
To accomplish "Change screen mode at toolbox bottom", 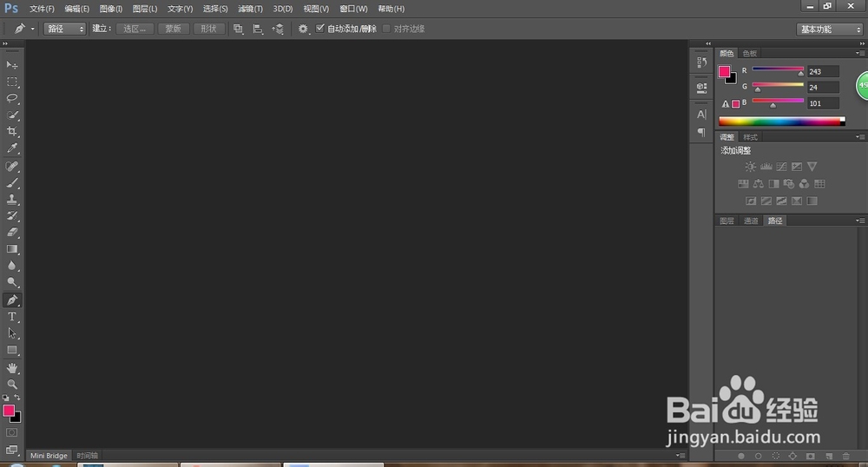I will click(11, 450).
